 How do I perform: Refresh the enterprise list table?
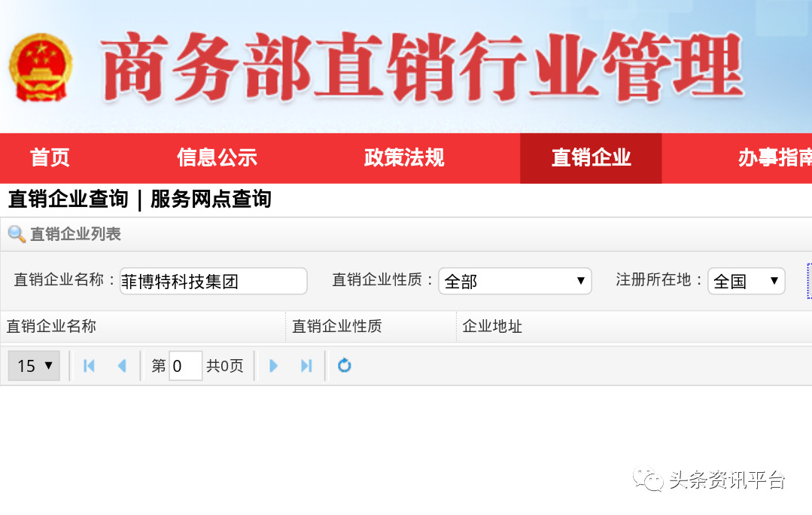click(344, 366)
